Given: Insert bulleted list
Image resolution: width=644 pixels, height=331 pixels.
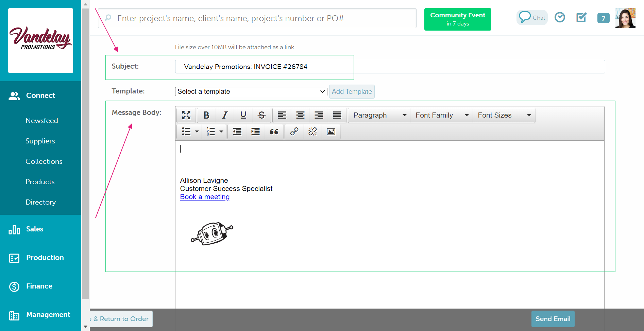Looking at the screenshot, I should 186,132.
